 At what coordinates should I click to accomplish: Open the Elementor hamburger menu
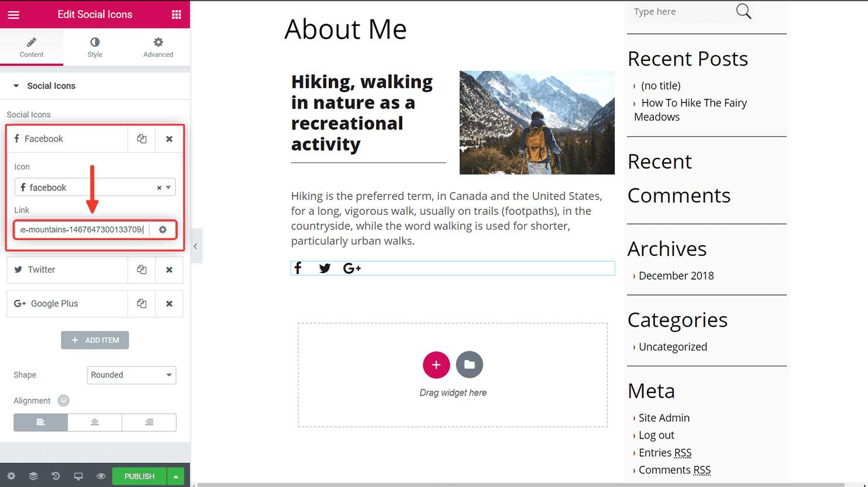click(x=13, y=15)
